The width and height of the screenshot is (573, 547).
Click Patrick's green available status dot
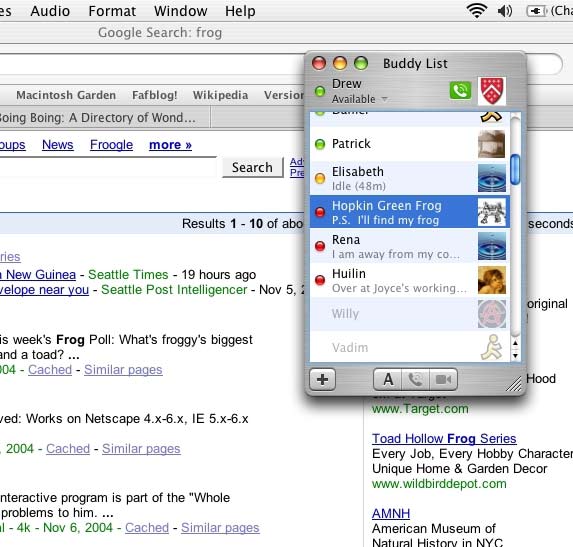pos(320,144)
